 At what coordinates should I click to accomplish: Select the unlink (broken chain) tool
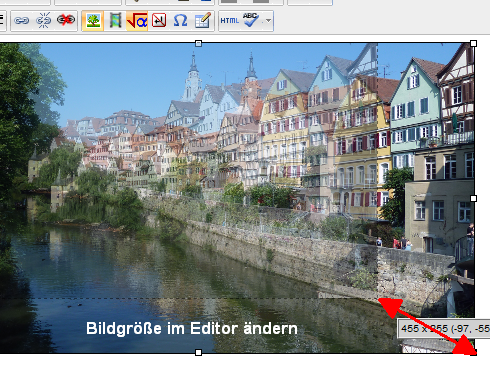[44, 21]
